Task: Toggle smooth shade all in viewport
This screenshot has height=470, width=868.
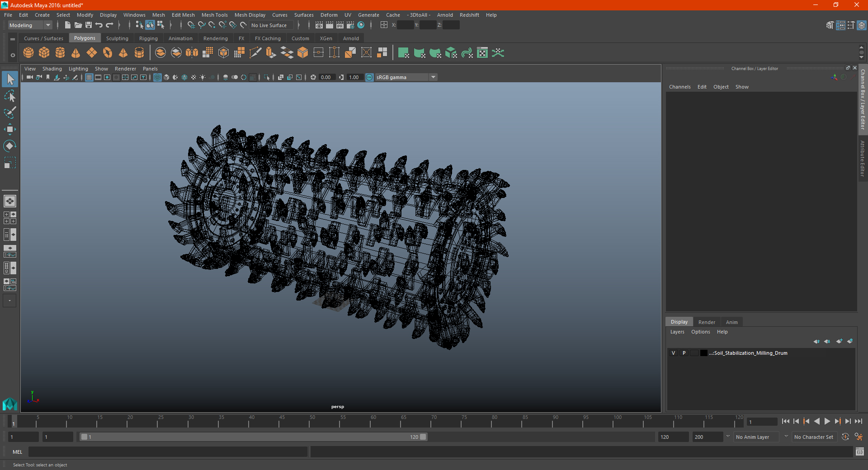Action: click(166, 77)
